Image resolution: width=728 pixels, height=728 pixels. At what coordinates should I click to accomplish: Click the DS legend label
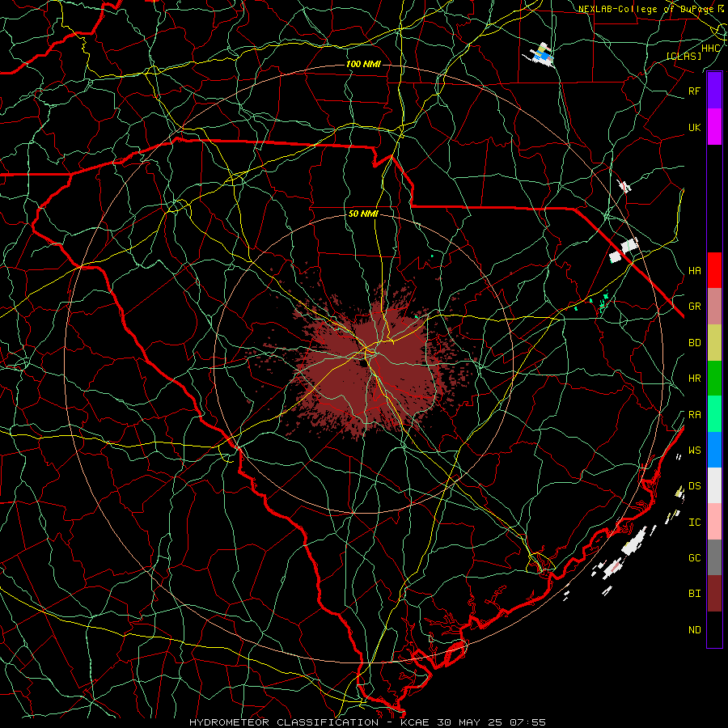(x=694, y=486)
